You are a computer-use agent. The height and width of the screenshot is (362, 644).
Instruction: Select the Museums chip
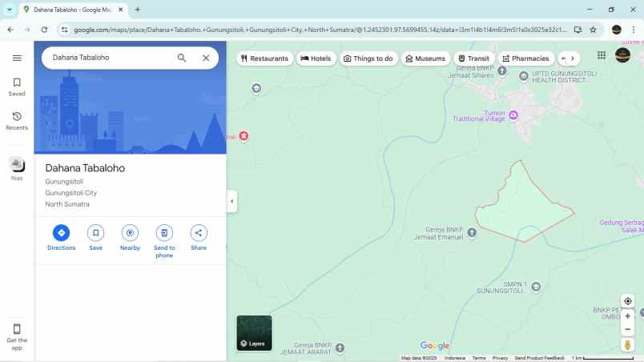click(425, 58)
